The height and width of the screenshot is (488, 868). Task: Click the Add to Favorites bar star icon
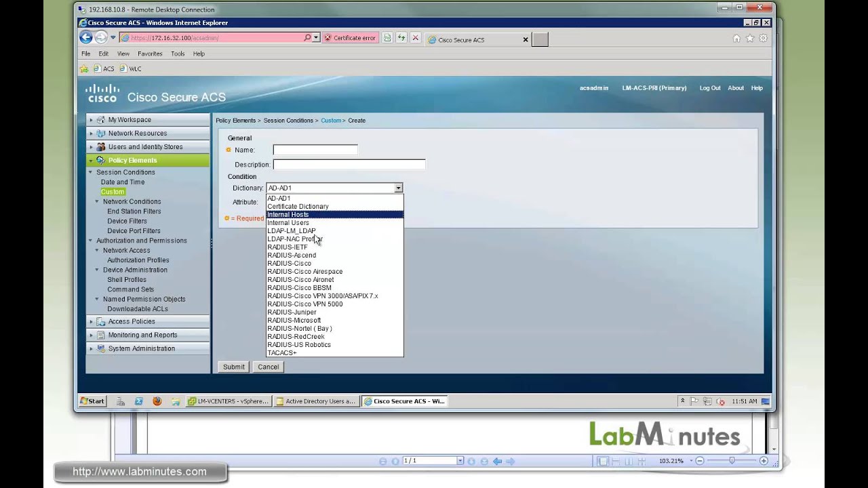(84, 68)
